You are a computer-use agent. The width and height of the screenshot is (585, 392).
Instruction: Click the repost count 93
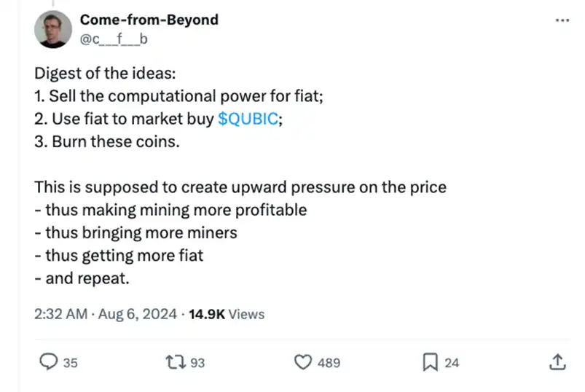coord(197,362)
